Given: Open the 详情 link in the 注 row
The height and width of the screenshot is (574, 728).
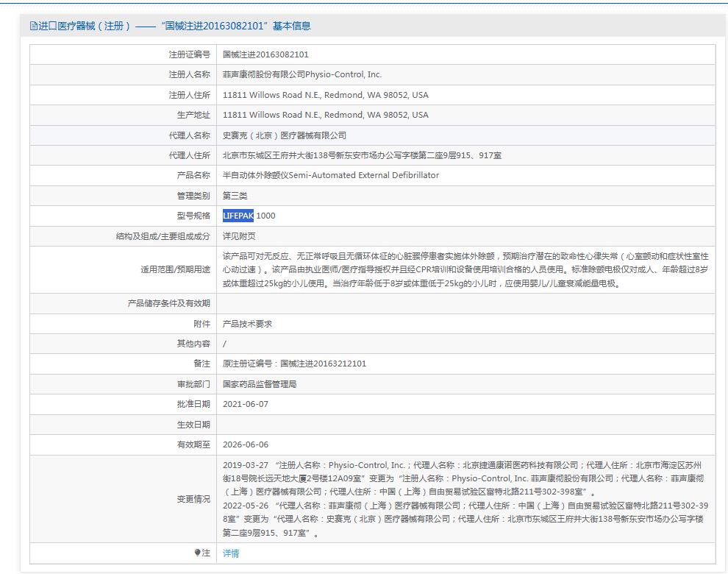Looking at the screenshot, I should pyautogui.click(x=231, y=553).
